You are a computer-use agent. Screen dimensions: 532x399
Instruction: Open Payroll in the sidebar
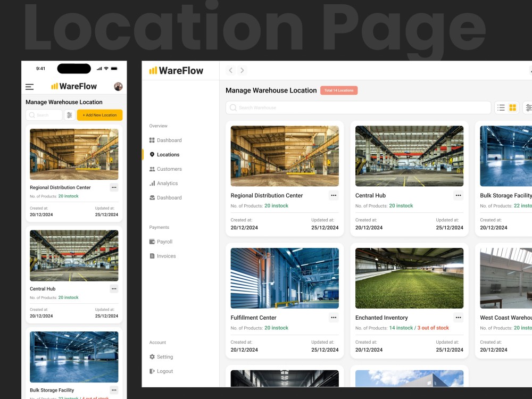coord(161,242)
